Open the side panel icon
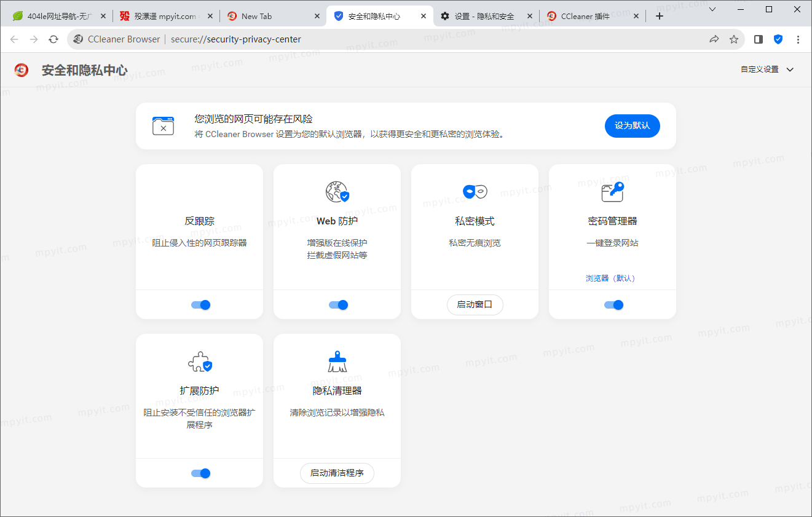This screenshot has width=812, height=517. [759, 39]
